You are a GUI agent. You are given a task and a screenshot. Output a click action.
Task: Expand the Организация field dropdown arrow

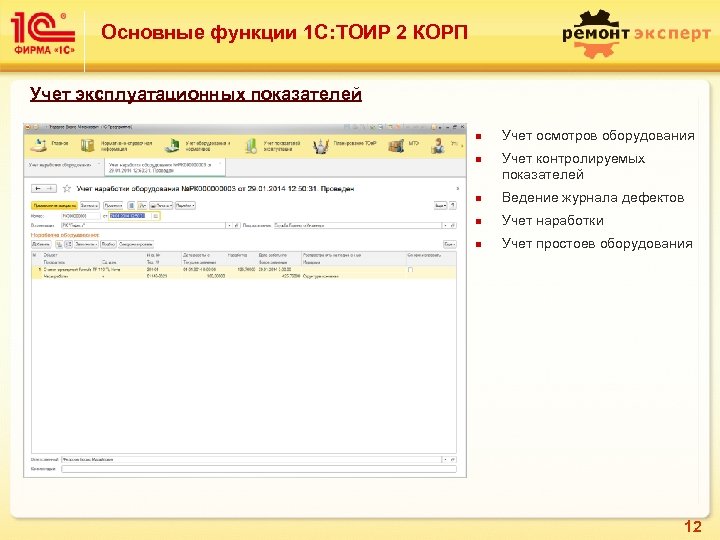pos(229,225)
